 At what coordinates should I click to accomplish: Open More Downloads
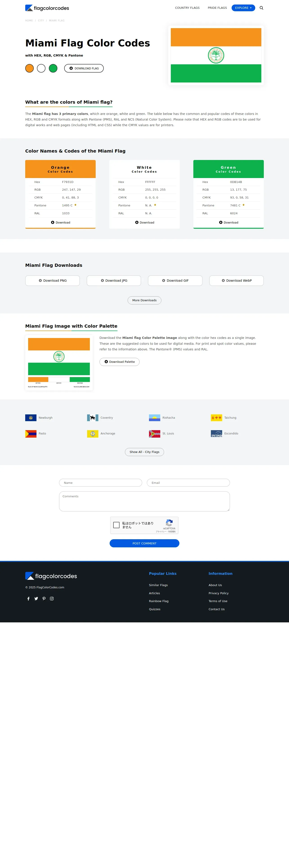144,300
